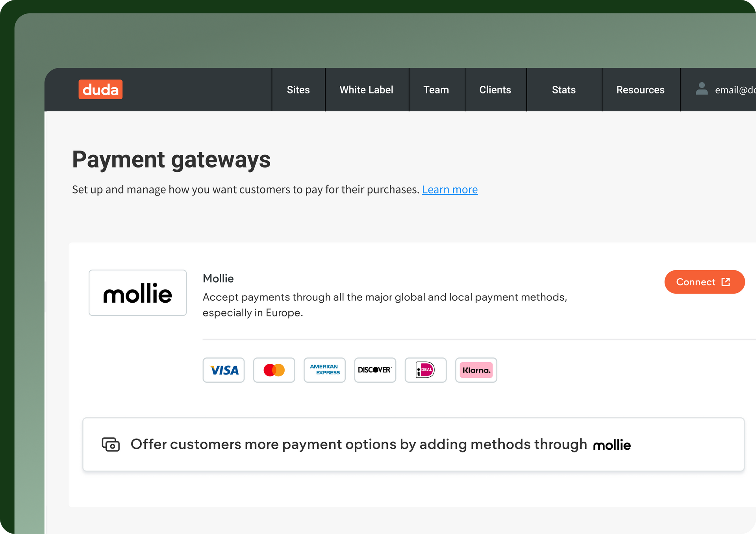Open the Clients menu item
This screenshot has width=756, height=534.
tap(495, 90)
